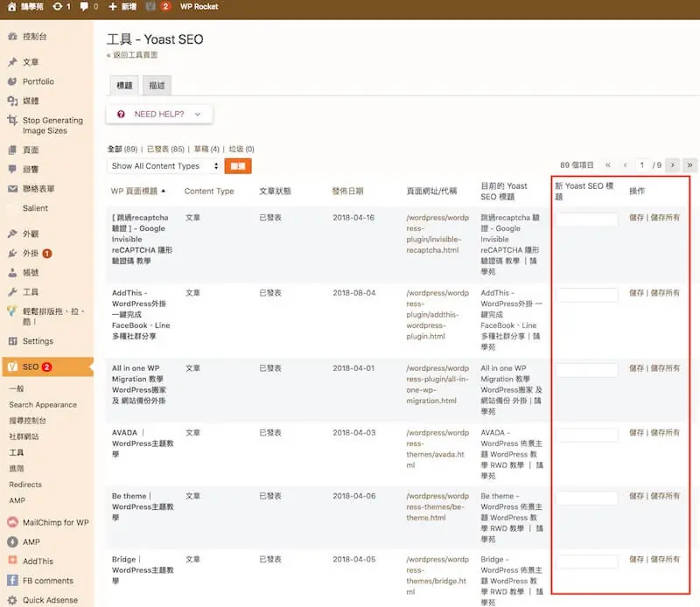The height and width of the screenshot is (607, 700).
Task: Switch to the title tab
Action: pos(124,85)
